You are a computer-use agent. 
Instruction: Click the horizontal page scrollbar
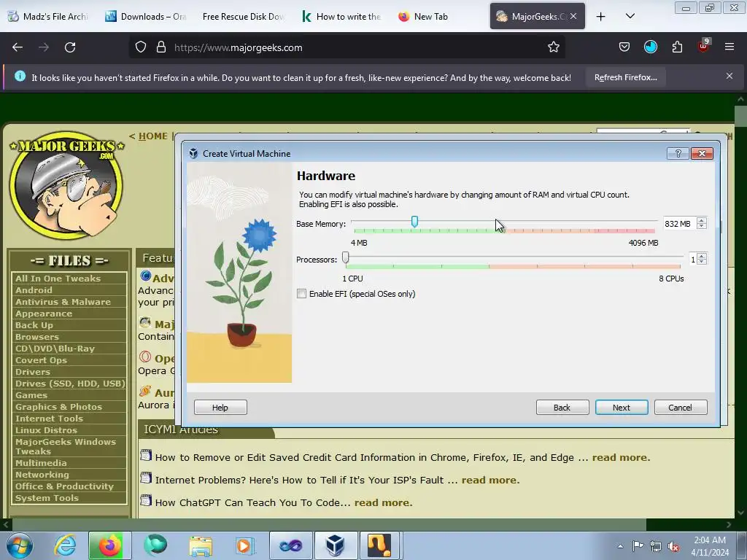coord(329,524)
